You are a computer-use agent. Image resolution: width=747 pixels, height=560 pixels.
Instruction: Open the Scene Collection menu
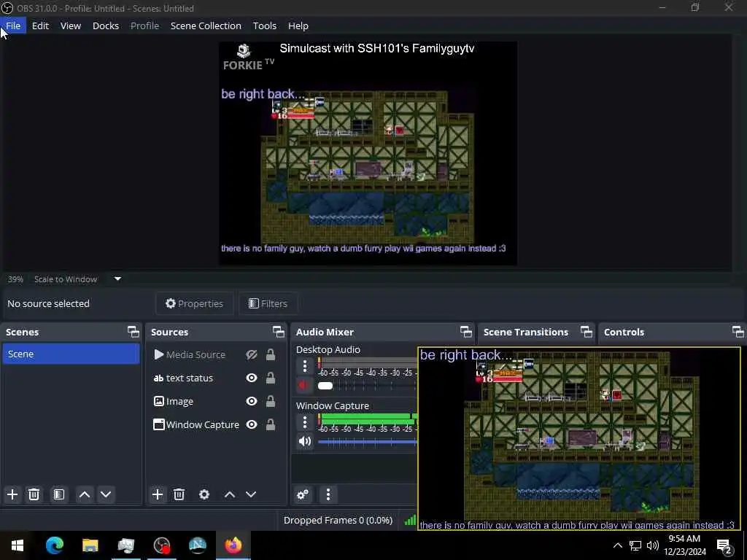click(206, 26)
